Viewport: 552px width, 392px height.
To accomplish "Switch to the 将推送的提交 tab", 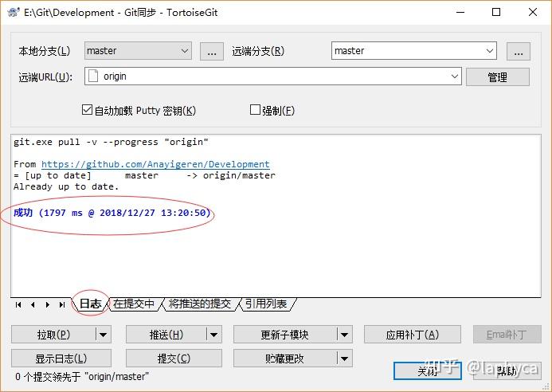I will [x=200, y=304].
